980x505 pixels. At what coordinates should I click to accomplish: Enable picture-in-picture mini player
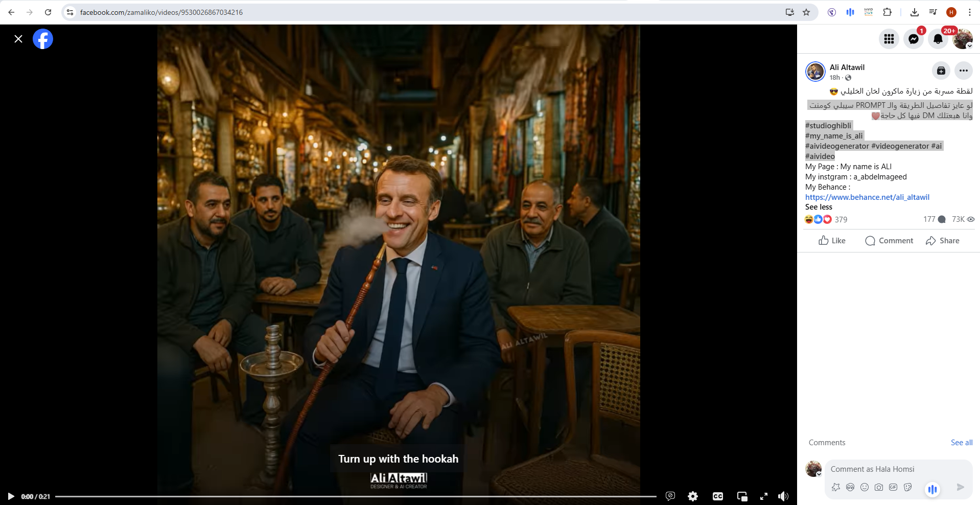pyautogui.click(x=742, y=496)
